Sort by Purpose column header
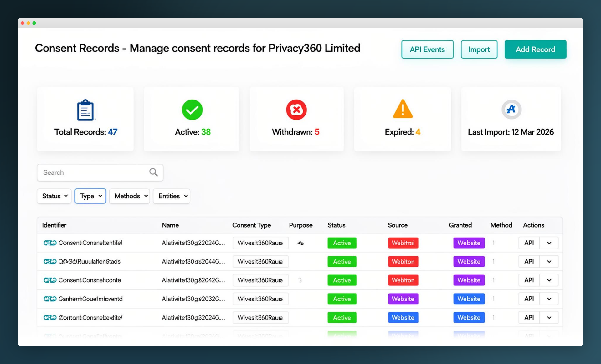 (x=300, y=225)
